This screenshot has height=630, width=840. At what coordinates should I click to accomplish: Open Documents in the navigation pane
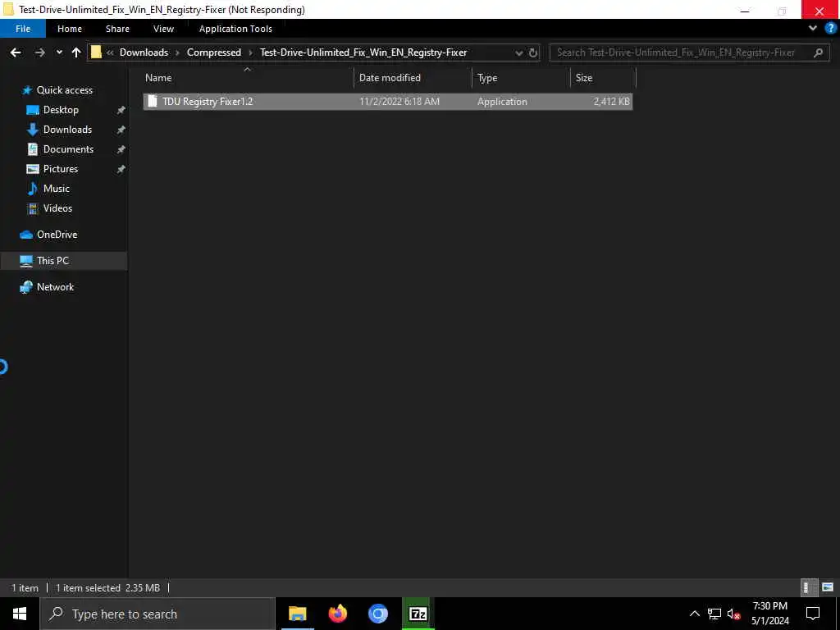pos(68,149)
